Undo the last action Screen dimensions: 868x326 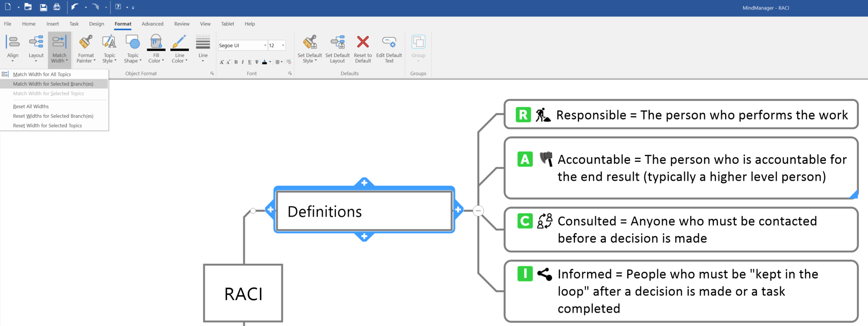click(x=74, y=7)
